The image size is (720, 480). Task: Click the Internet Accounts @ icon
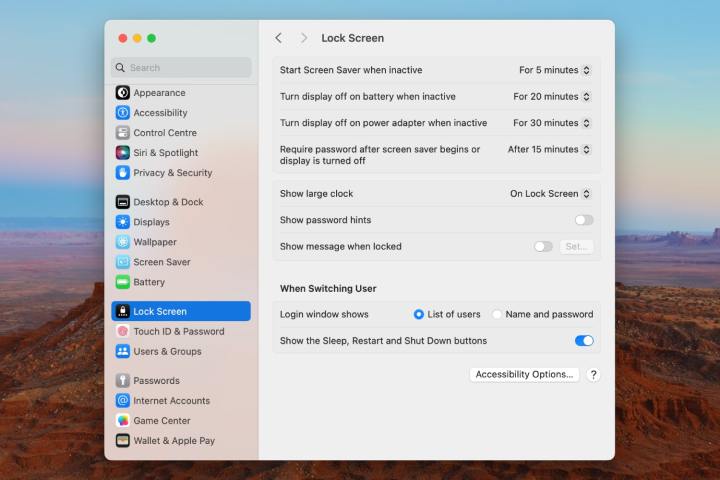[123, 401]
